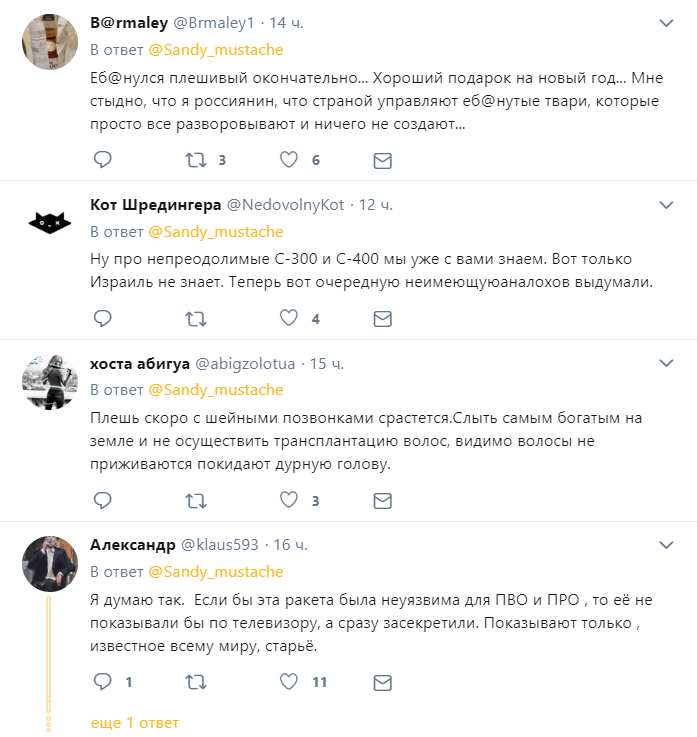Screen dimensions: 697x737
Task: Open B@rmaley tweet options chevron
Action: point(666,22)
